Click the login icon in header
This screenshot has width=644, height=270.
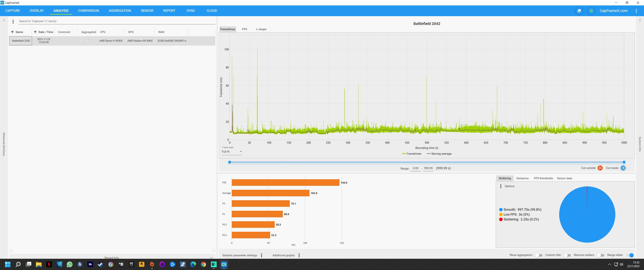tap(591, 11)
